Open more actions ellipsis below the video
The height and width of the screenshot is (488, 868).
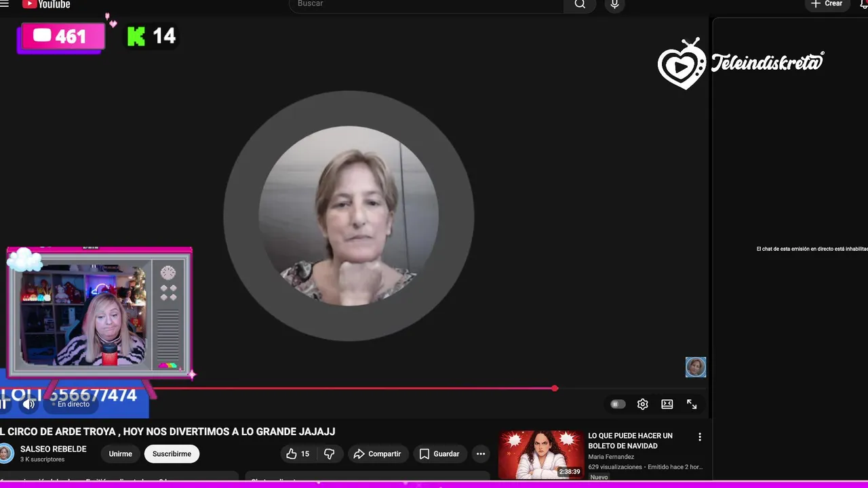(481, 454)
